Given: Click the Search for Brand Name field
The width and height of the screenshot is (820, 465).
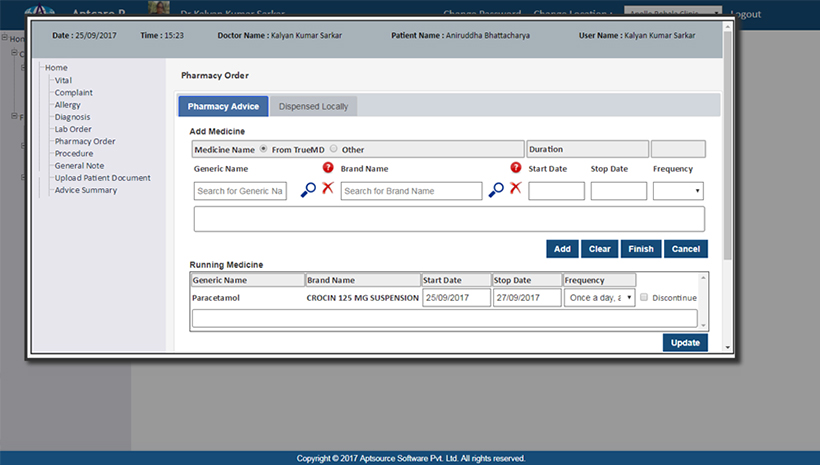Looking at the screenshot, I should point(410,191).
